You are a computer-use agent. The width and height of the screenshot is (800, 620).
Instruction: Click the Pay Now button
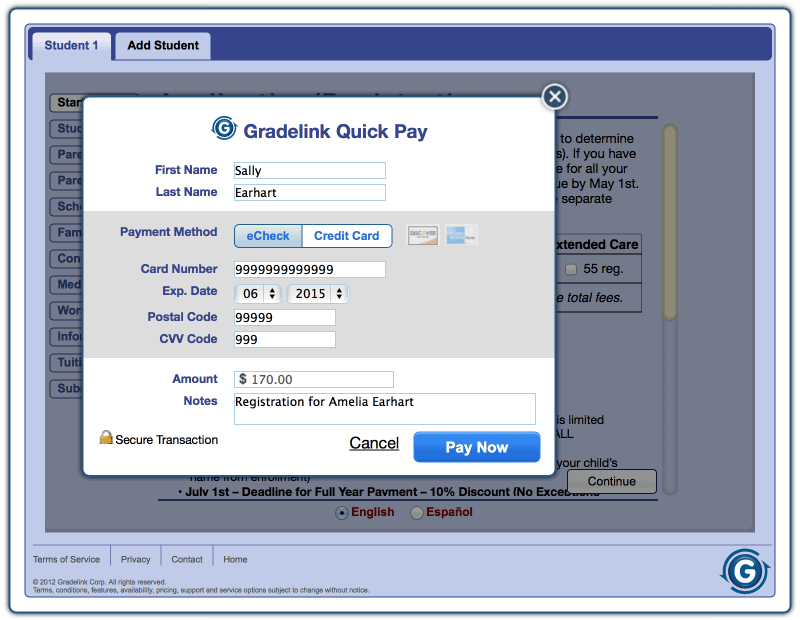coord(477,447)
